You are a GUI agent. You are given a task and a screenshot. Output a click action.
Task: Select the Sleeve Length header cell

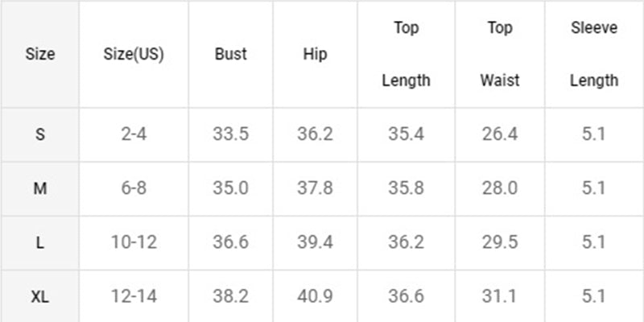pyautogui.click(x=594, y=55)
